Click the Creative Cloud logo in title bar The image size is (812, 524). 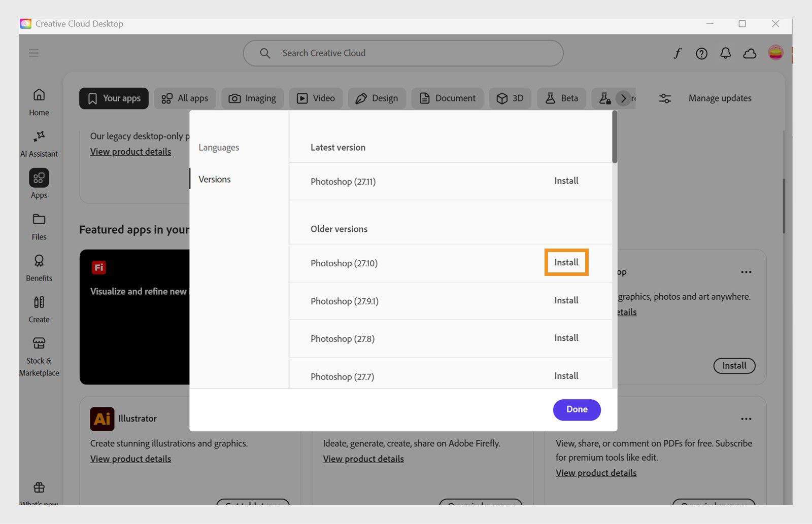point(26,24)
